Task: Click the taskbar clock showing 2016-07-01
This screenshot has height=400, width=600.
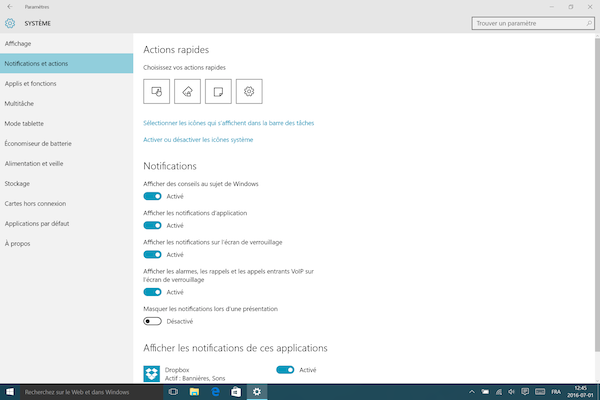Action: click(x=580, y=392)
